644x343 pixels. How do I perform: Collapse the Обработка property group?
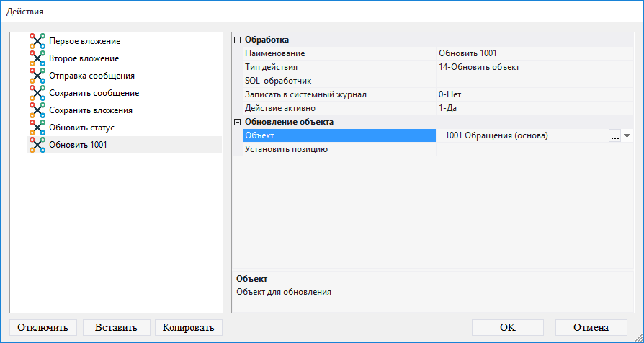pos(238,40)
